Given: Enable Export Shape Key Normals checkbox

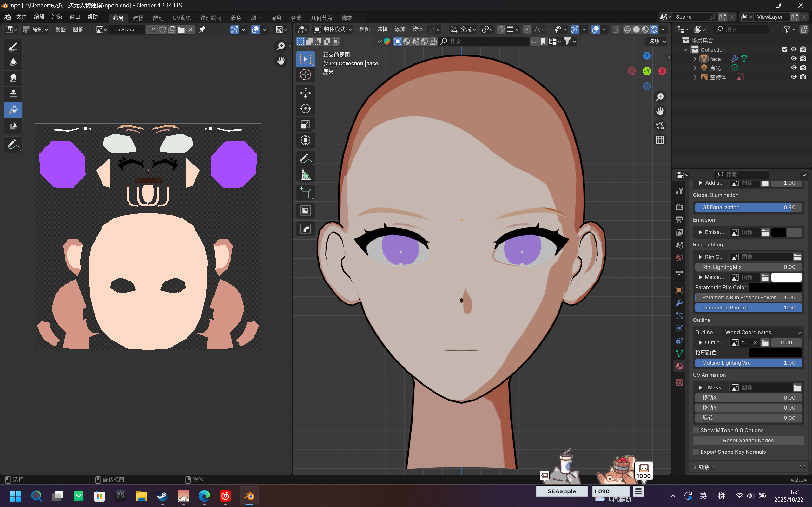Looking at the screenshot, I should (696, 452).
